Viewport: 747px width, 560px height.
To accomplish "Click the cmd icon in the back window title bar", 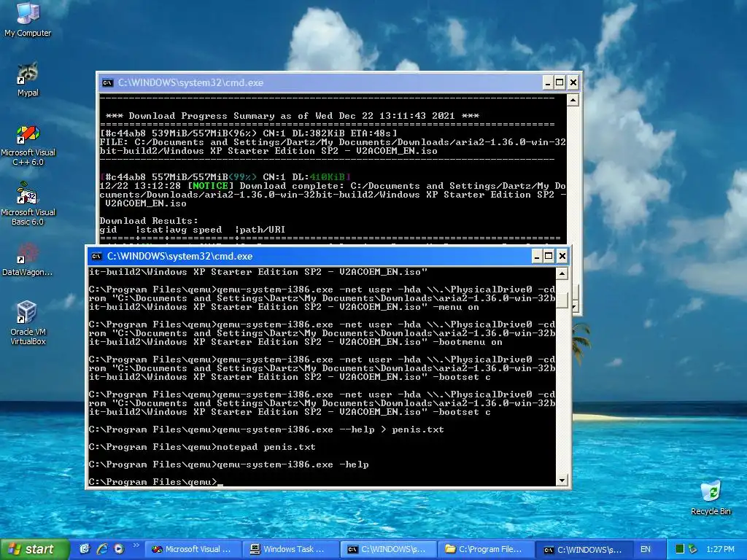I will click(108, 83).
